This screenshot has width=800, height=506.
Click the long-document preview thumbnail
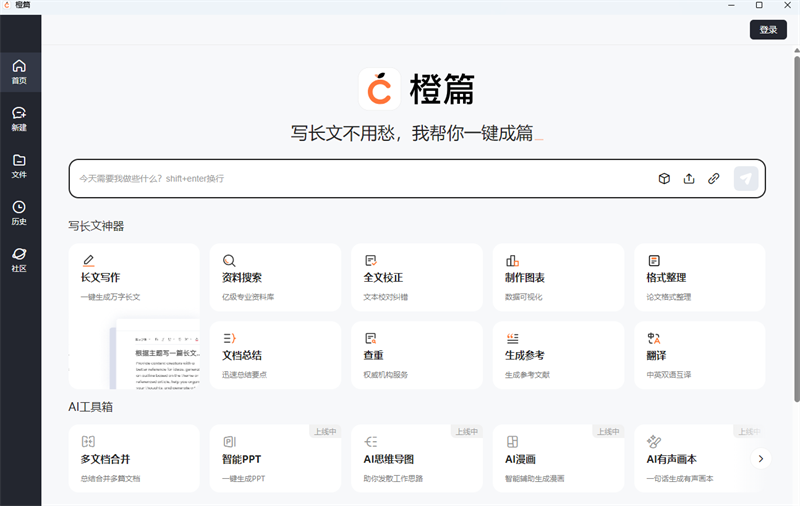pyautogui.click(x=155, y=355)
